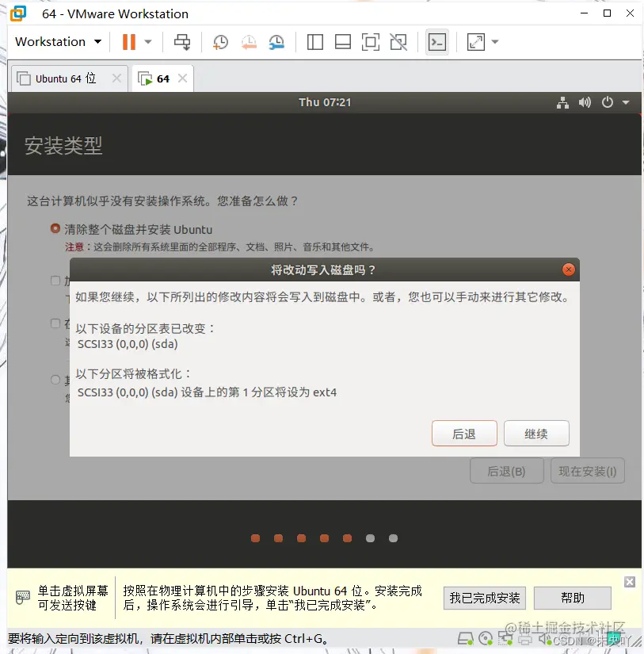This screenshot has height=654, width=644.
Task: Switch to the 64 tab
Action: (163, 78)
